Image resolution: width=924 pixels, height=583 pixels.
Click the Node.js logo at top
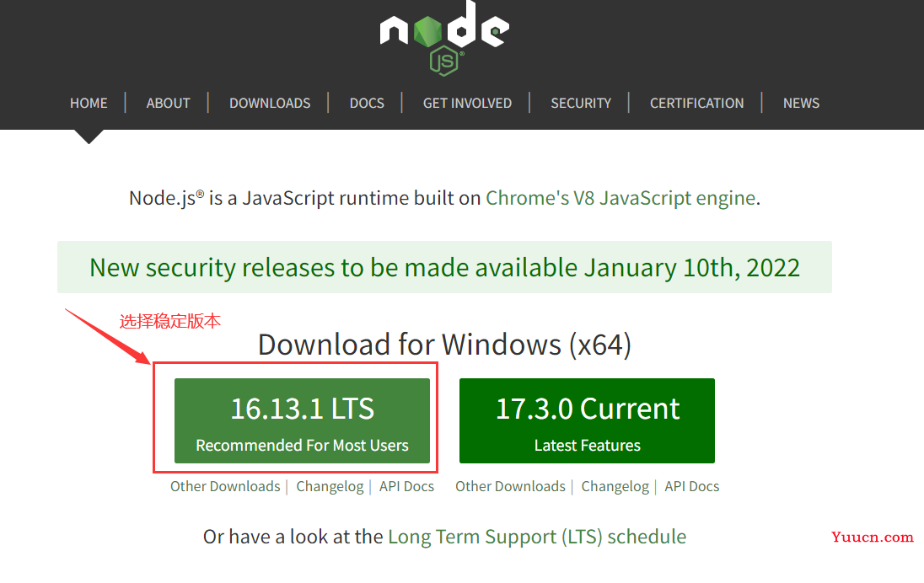pyautogui.click(x=444, y=38)
